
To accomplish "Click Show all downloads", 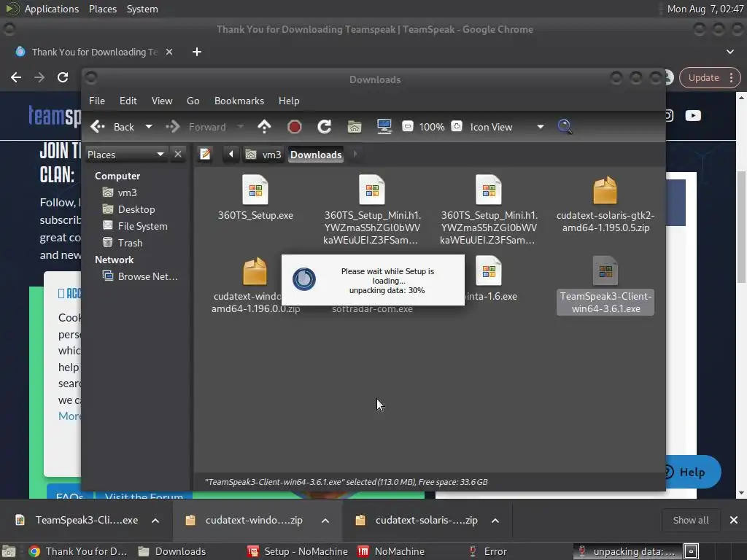I will point(691,521).
